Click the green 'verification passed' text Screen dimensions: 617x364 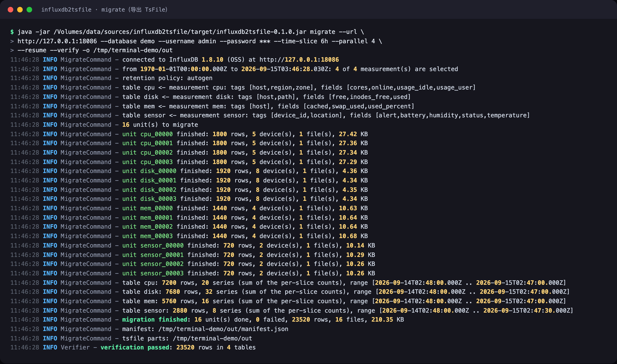click(x=135, y=347)
